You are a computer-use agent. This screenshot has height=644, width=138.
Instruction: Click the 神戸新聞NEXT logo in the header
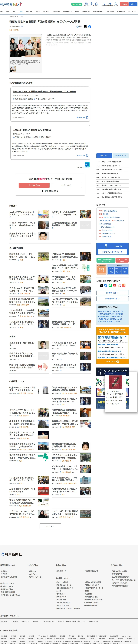pyautogui.click(x=11, y=4)
